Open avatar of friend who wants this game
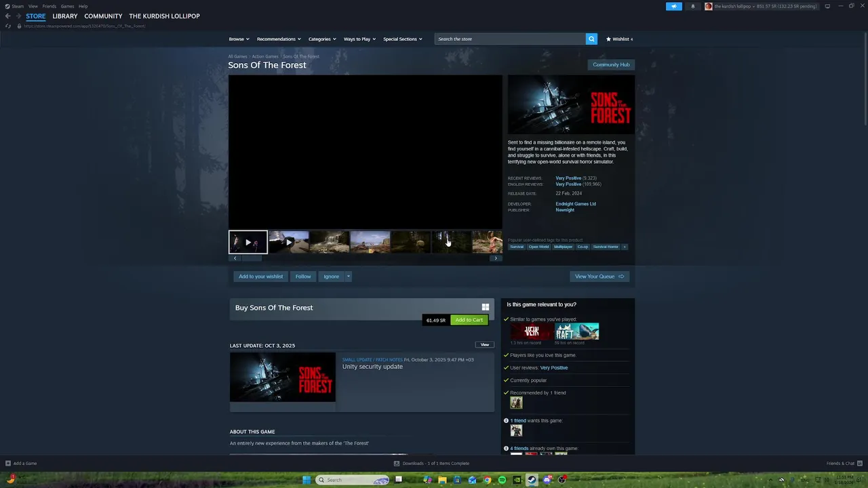 516,430
